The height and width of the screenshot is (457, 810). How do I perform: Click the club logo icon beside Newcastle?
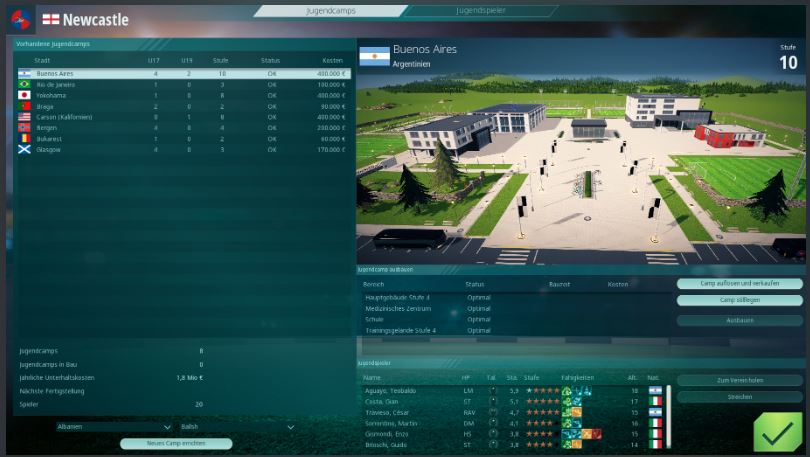pos(20,19)
